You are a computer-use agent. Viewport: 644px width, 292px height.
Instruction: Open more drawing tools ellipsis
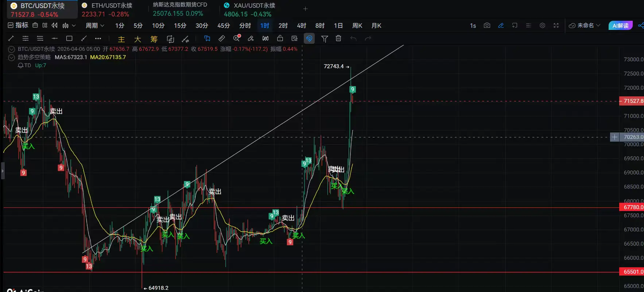point(98,38)
